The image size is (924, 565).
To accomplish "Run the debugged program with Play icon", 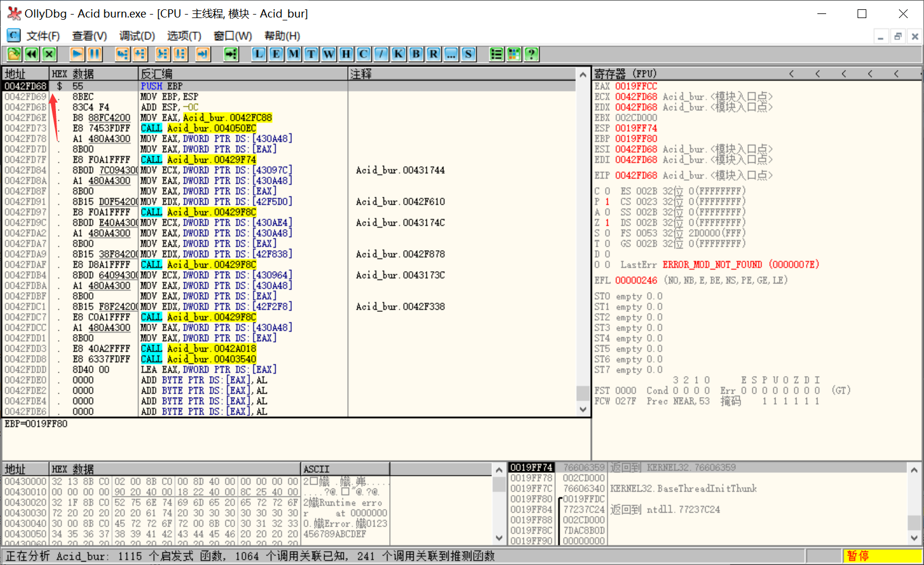I will coord(77,54).
